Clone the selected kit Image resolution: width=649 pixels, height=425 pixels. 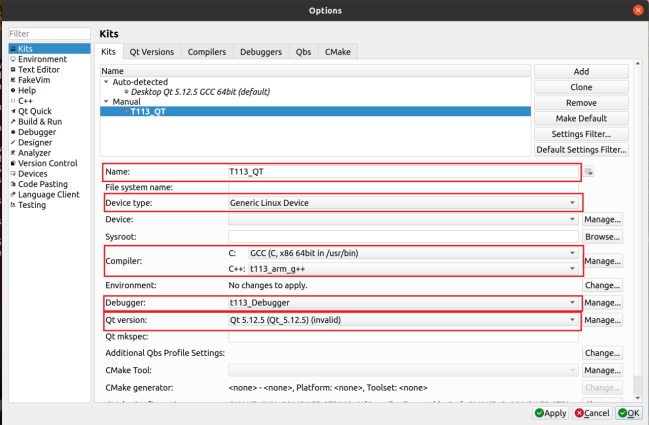(581, 87)
